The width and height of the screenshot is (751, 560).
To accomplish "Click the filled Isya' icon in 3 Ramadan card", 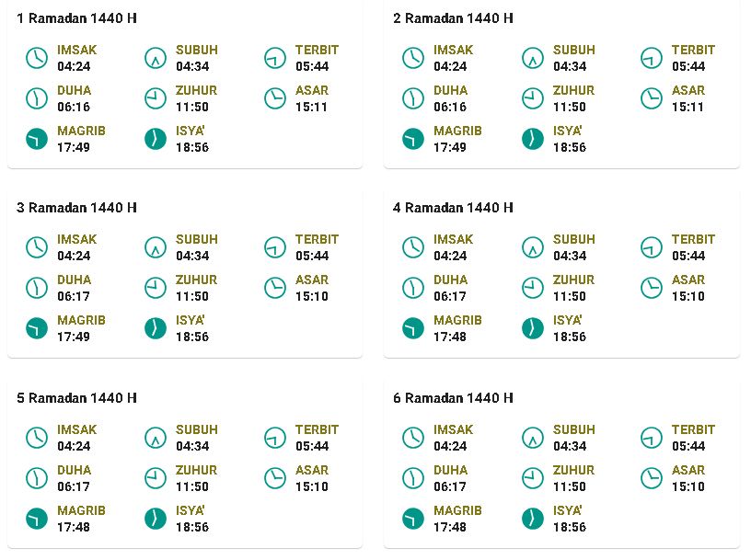I will tap(156, 328).
